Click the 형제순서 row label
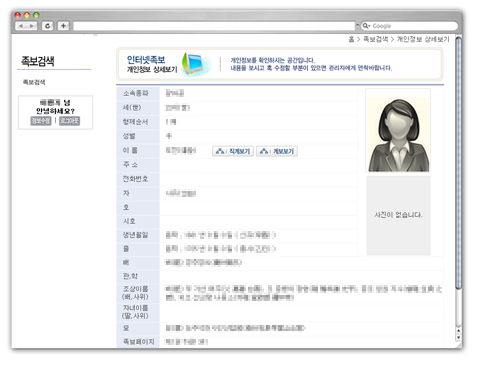This screenshot has height=373, width=485. pos(135,122)
